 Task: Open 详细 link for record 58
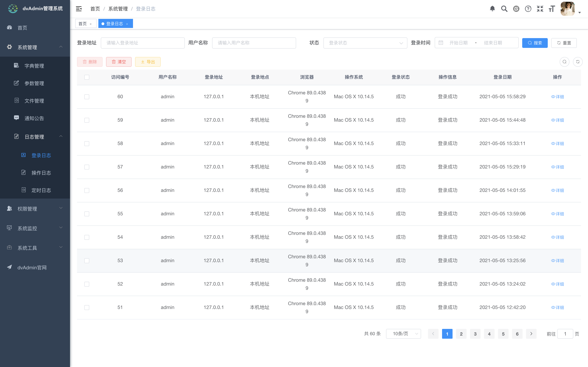558,143
